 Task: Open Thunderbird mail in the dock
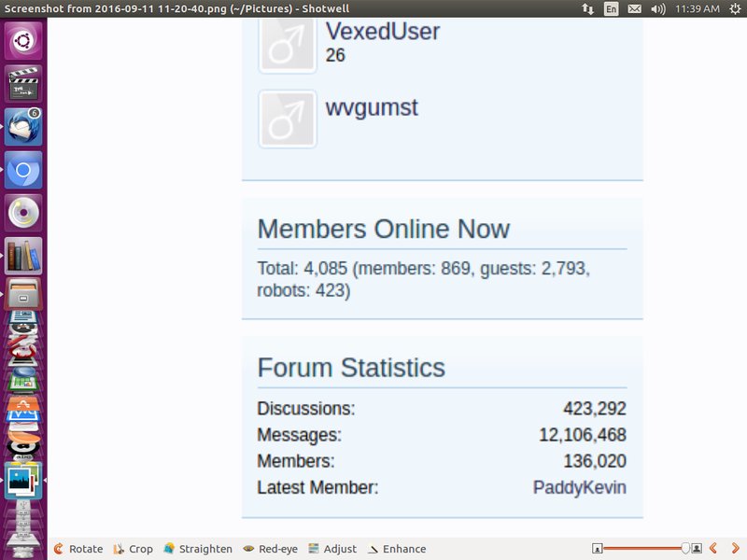coord(23,127)
